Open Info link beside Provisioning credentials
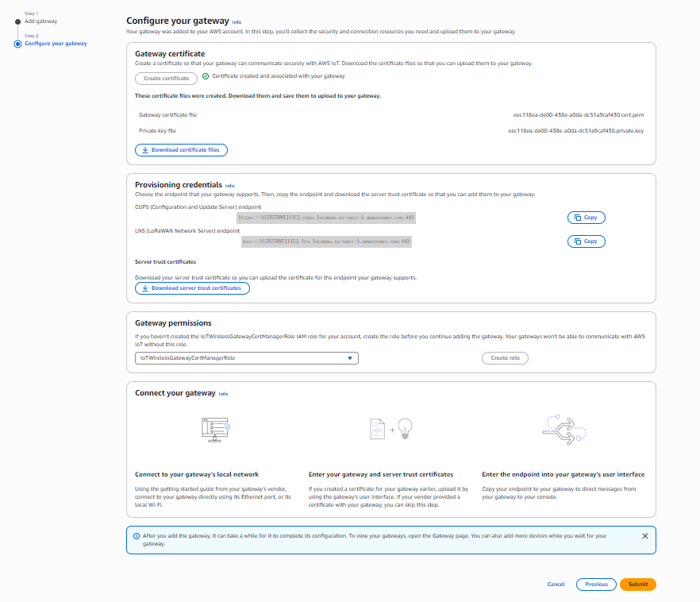This screenshot has width=700, height=602. coord(230,186)
